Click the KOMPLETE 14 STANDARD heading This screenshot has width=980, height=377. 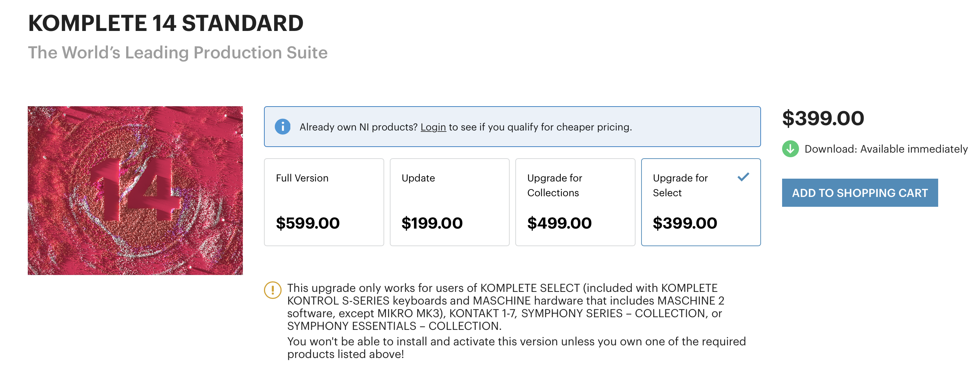(x=166, y=23)
